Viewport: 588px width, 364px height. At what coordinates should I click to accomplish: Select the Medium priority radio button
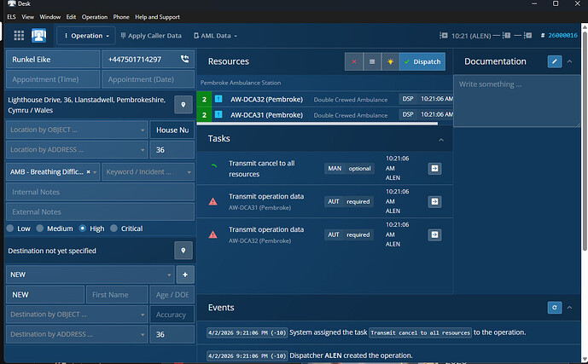pyautogui.click(x=40, y=228)
